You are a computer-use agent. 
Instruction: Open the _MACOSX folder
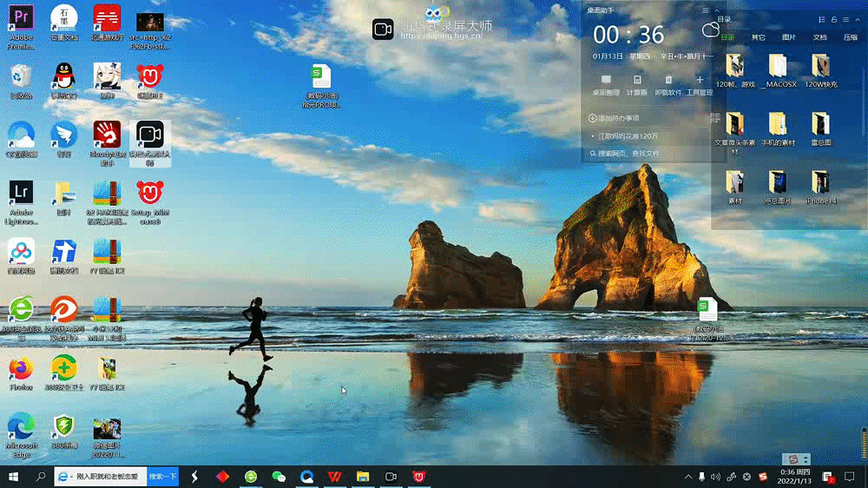[778, 70]
